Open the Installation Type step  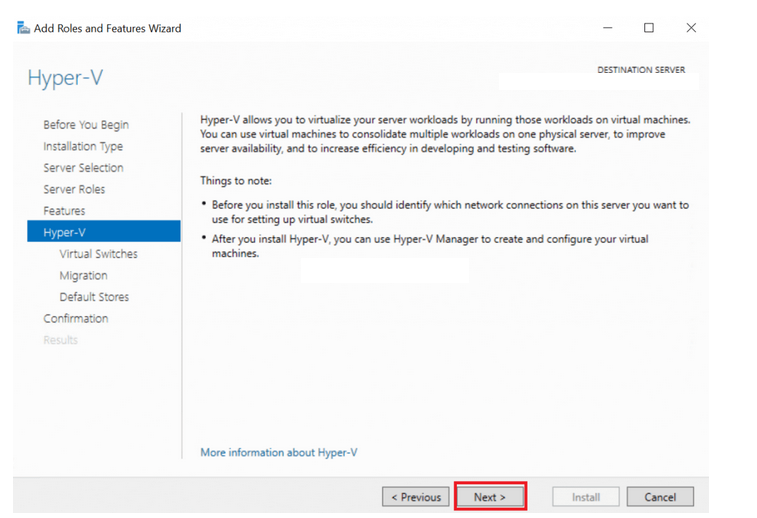83,146
